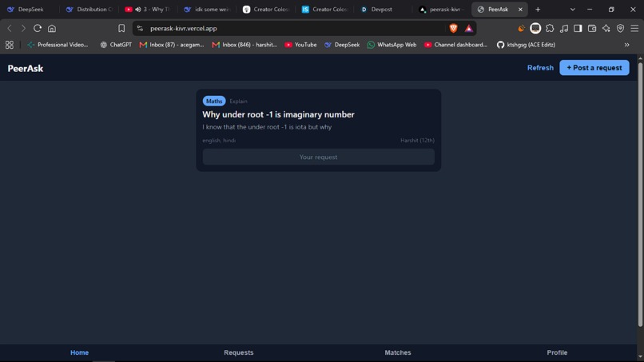Bookmark this page with the bookmark icon
644x362 pixels.
pos(121,28)
